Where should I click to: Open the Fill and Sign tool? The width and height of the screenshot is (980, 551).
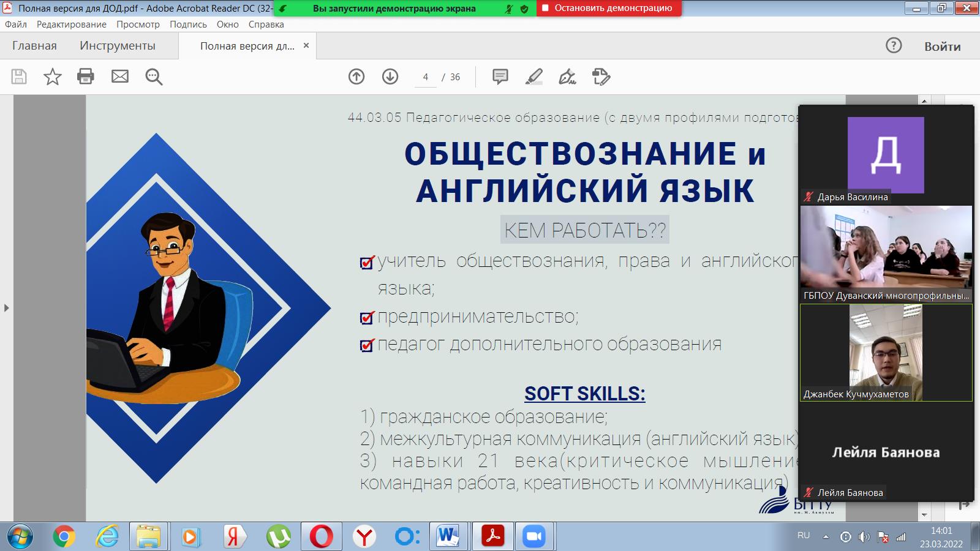point(567,77)
